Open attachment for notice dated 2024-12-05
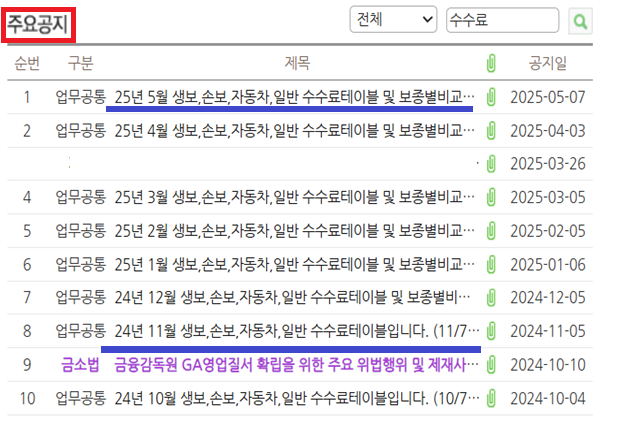Screen dimensions: 624x423 (x=491, y=298)
